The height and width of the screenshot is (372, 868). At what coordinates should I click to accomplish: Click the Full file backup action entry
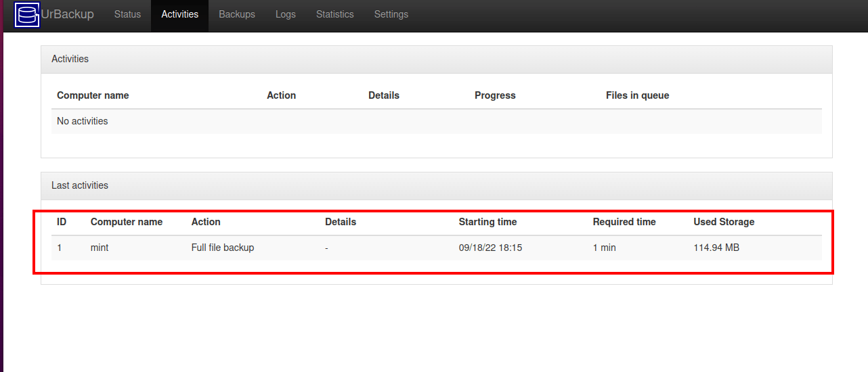[223, 248]
